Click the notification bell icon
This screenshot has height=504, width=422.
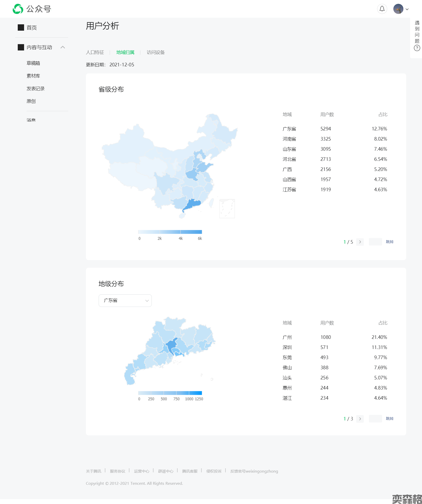[382, 9]
